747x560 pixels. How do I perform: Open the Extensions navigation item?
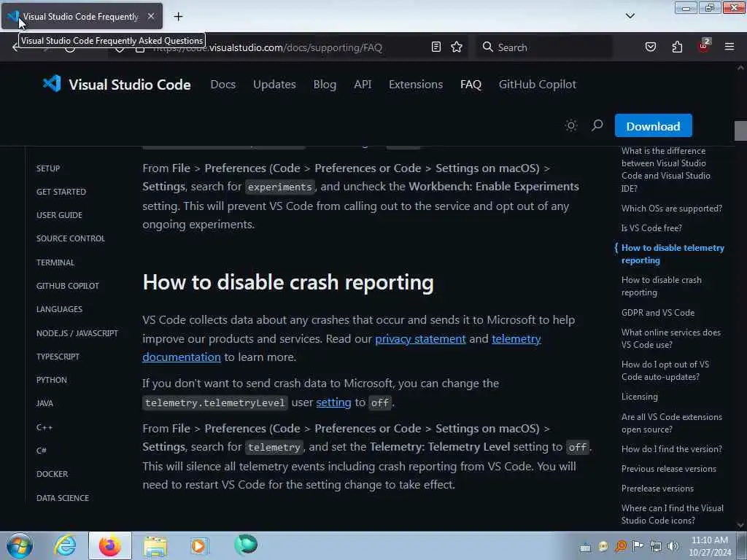point(416,85)
